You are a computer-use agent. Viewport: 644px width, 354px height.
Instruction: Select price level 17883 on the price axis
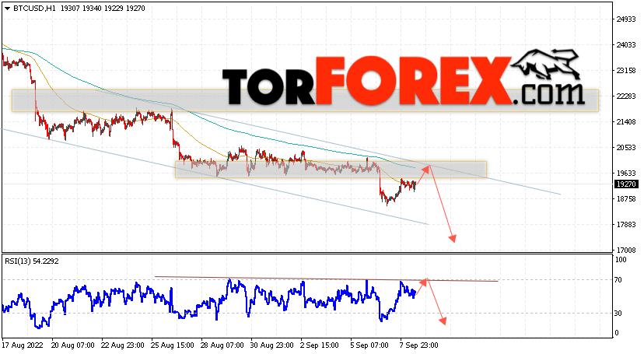[x=626, y=225]
